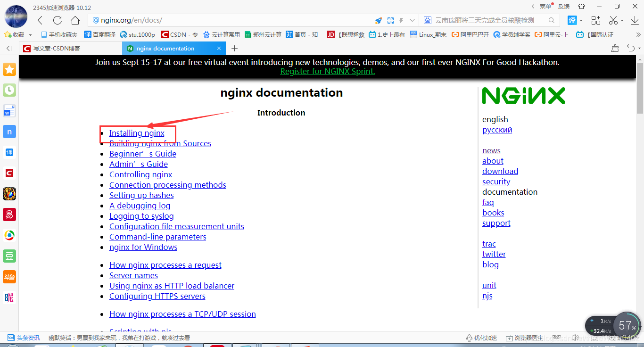Switch language with the 'русский' link

(x=497, y=130)
